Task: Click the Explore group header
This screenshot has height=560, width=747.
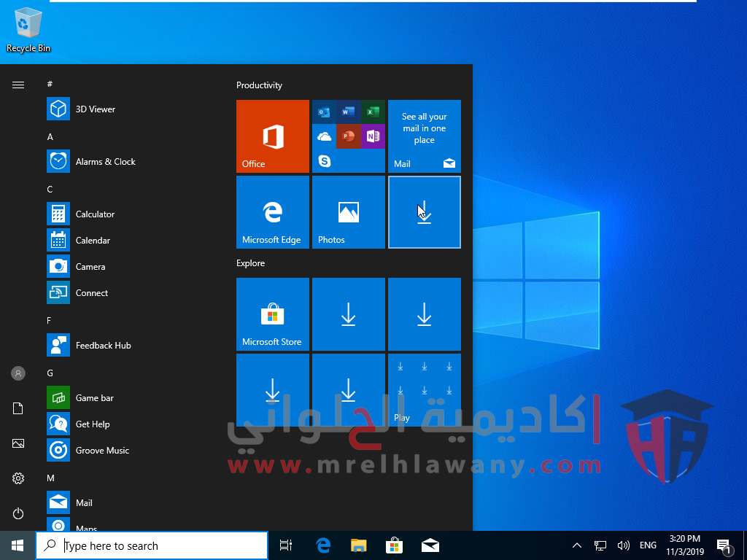Action: [251, 262]
